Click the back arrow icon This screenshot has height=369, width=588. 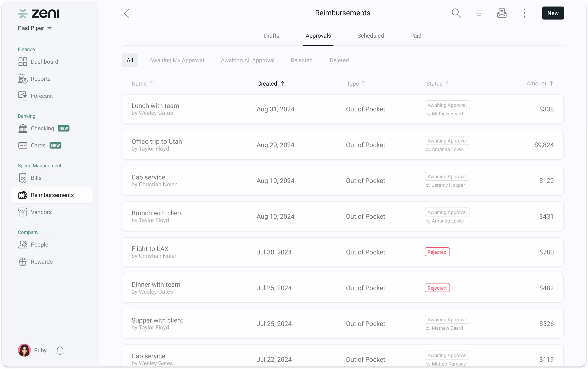[x=127, y=13]
